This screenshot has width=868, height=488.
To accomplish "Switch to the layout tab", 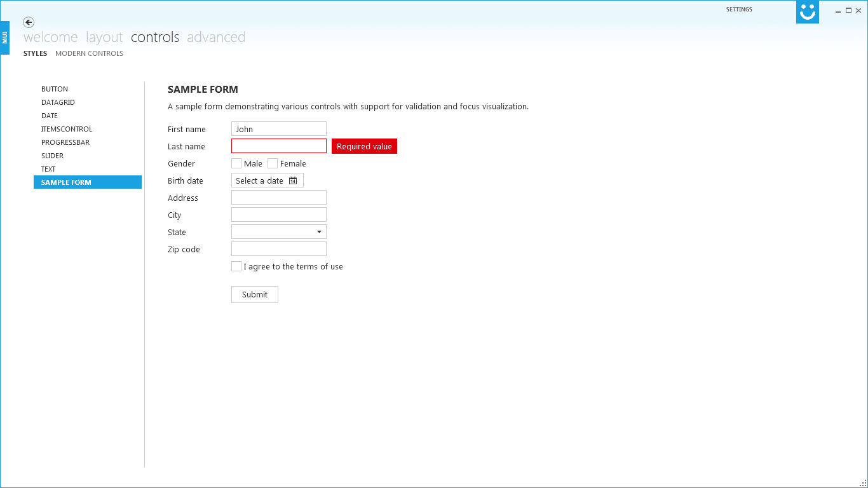I will click(104, 37).
